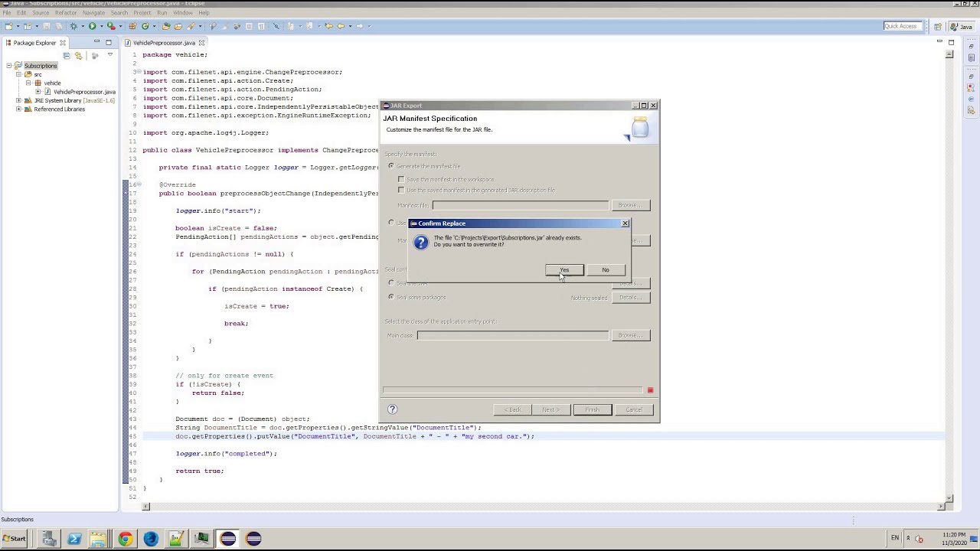
Task: Click the Open Perspective icon
Action: click(x=938, y=26)
